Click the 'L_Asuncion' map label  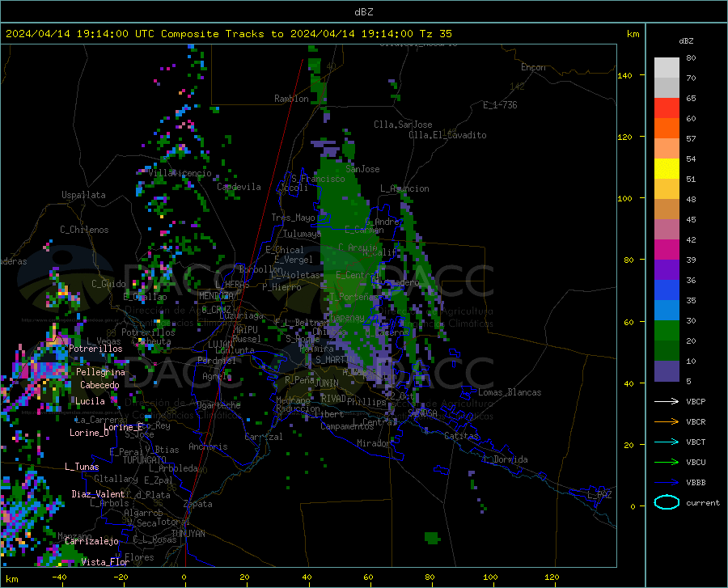[404, 188]
